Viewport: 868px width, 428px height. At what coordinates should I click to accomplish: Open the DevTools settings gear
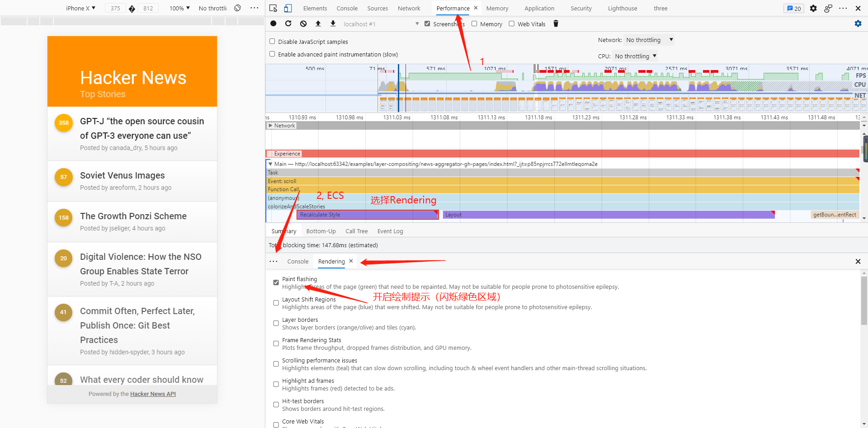(813, 8)
